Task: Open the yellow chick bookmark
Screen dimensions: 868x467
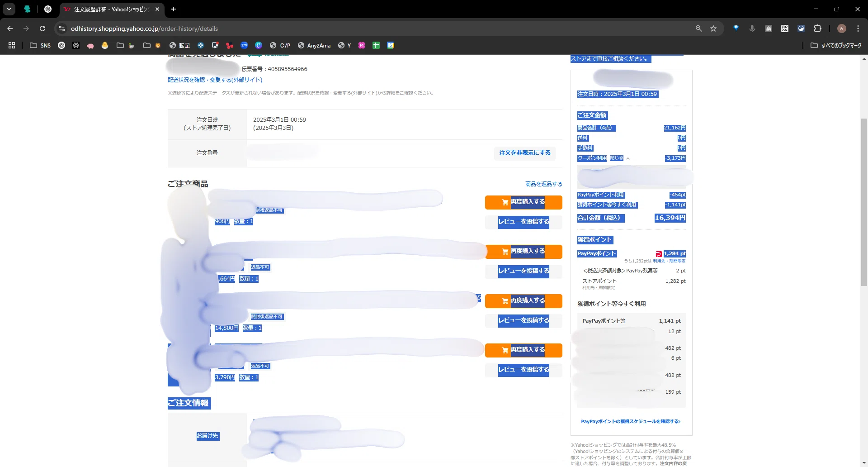Action: point(105,45)
